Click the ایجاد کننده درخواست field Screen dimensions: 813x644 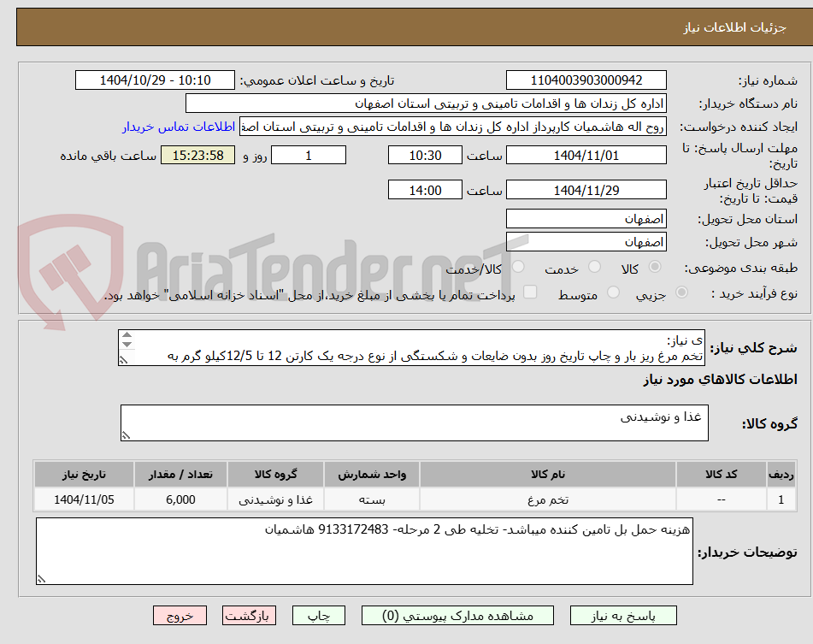[452, 127]
